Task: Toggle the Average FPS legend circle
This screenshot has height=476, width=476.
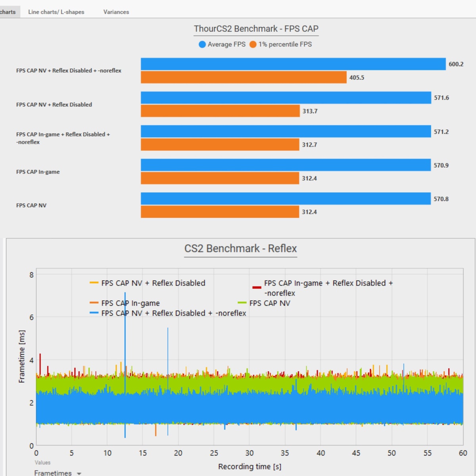Action: (x=202, y=44)
